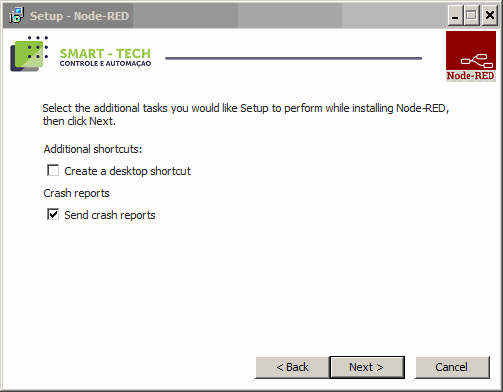The height and width of the screenshot is (392, 503).
Task: Click the Setup installer icon in title bar
Action: tap(16, 15)
